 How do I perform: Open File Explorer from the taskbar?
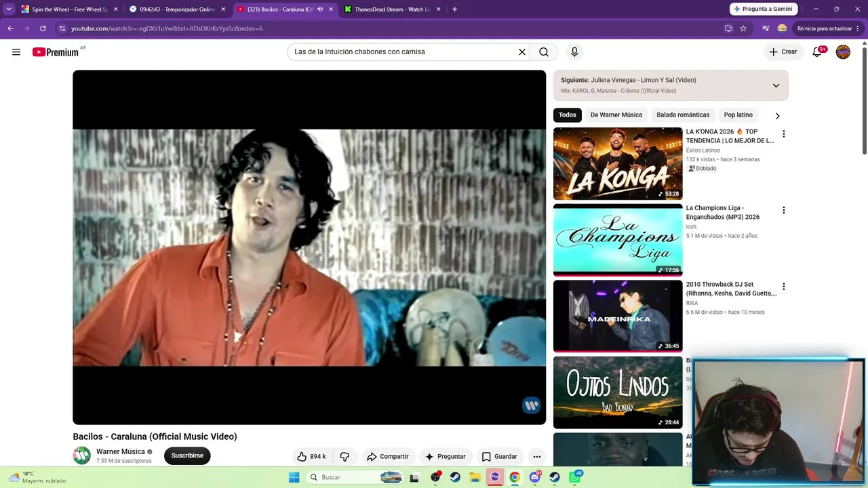(x=475, y=477)
